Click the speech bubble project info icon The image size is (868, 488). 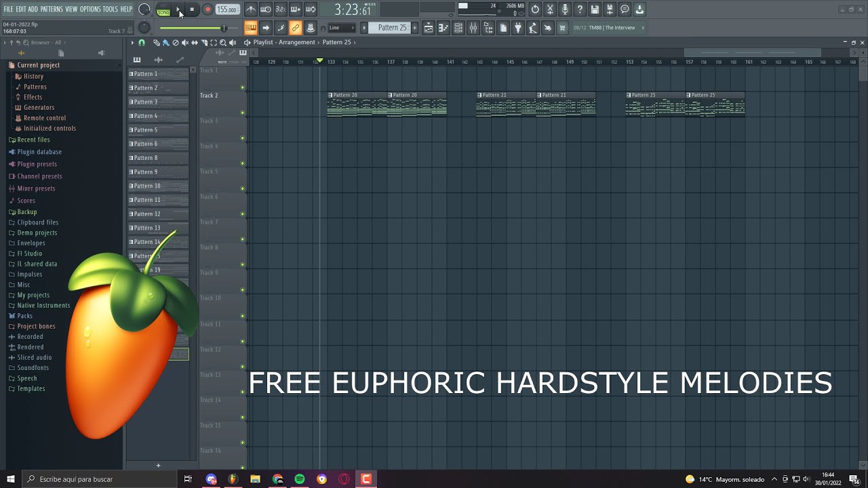(x=625, y=9)
